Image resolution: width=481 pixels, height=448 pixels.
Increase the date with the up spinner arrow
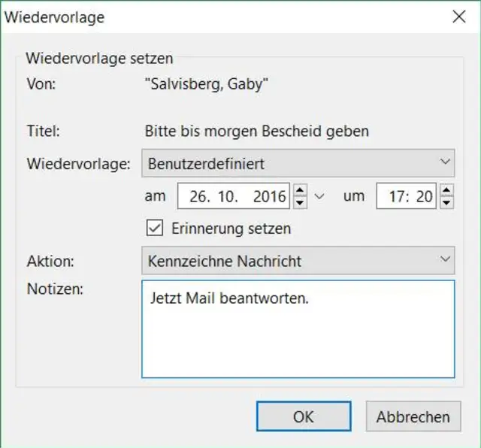[300, 190]
